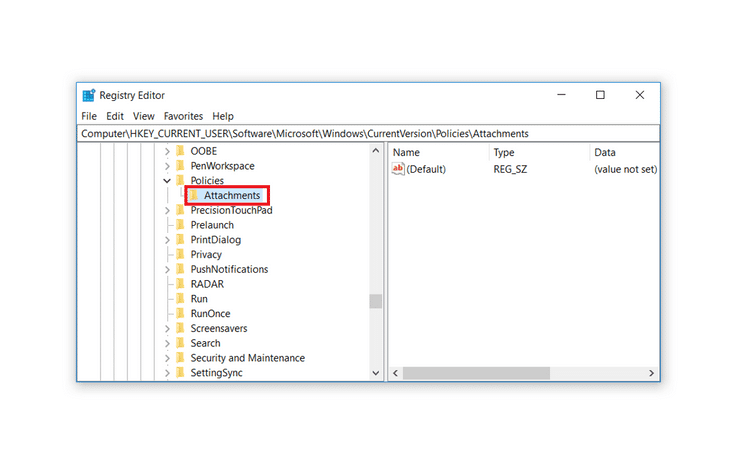The image size is (750, 469).
Task: Expand the PenWorkspace key
Action: [167, 166]
